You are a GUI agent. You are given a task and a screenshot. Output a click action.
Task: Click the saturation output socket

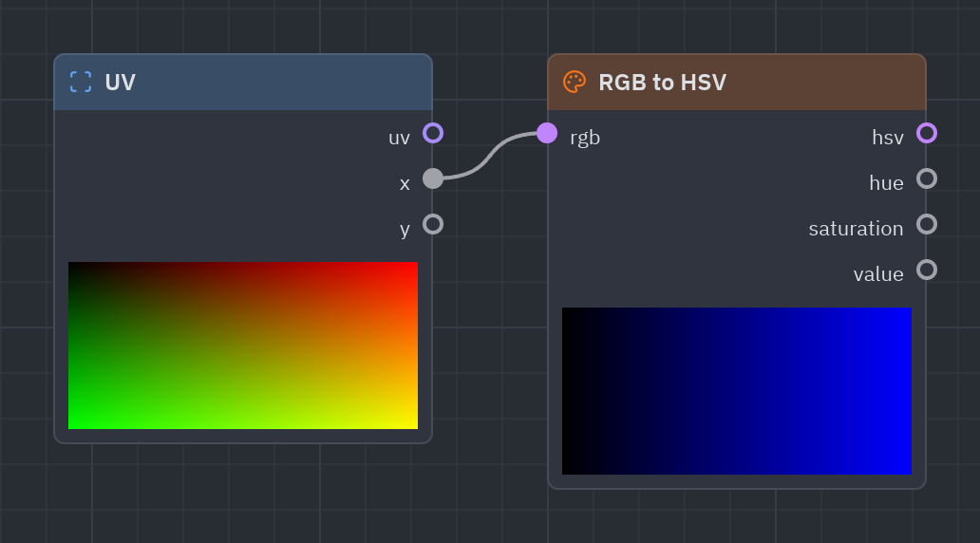point(927,224)
